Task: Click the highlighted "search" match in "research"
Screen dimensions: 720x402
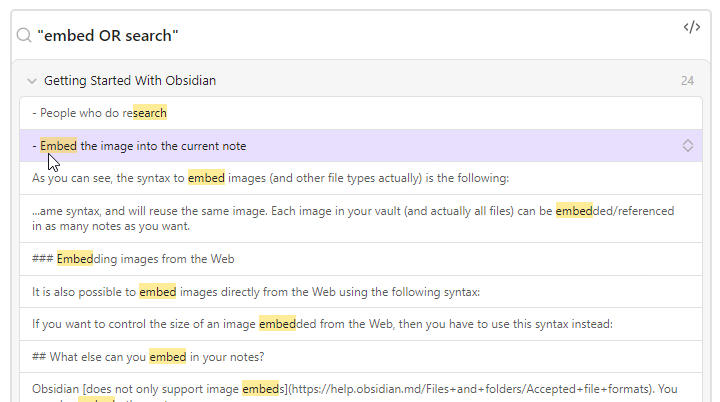Action: [x=150, y=113]
